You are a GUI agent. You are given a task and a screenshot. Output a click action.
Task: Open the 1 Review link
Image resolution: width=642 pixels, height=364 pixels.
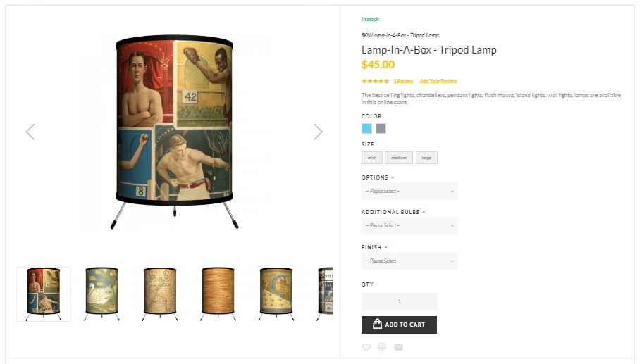point(403,81)
